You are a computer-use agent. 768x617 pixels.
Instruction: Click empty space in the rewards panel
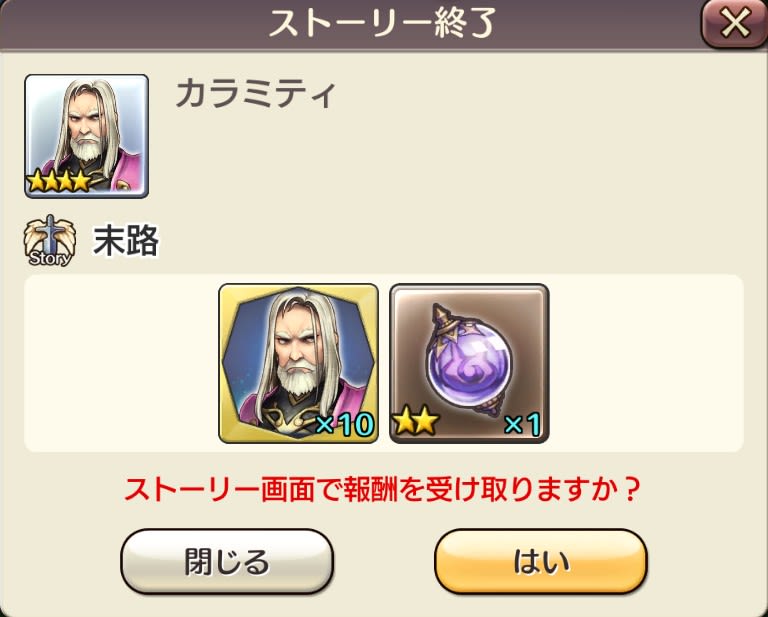click(x=647, y=363)
